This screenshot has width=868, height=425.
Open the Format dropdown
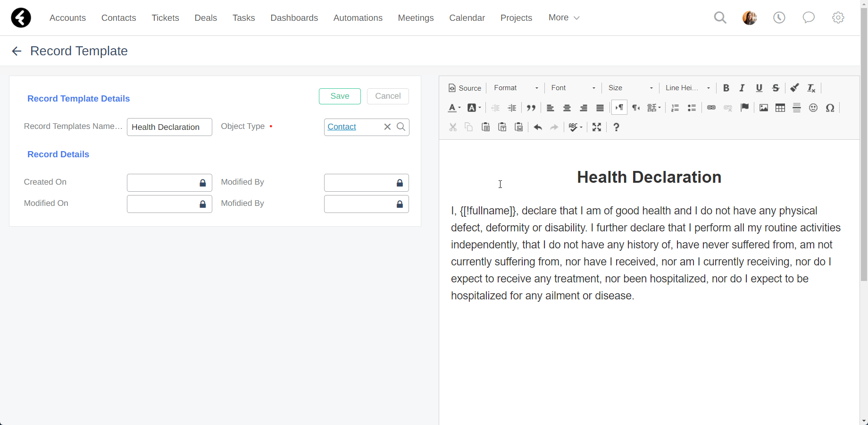click(516, 88)
